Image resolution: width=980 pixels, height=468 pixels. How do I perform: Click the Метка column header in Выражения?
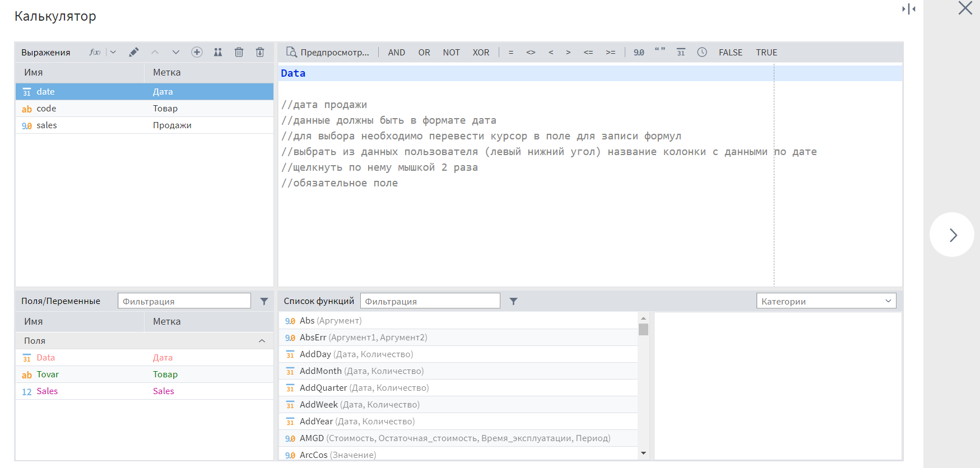[x=209, y=72]
